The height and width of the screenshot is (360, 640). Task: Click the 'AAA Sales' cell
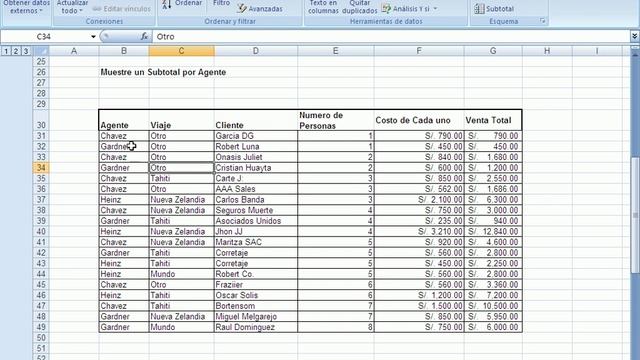click(x=256, y=189)
